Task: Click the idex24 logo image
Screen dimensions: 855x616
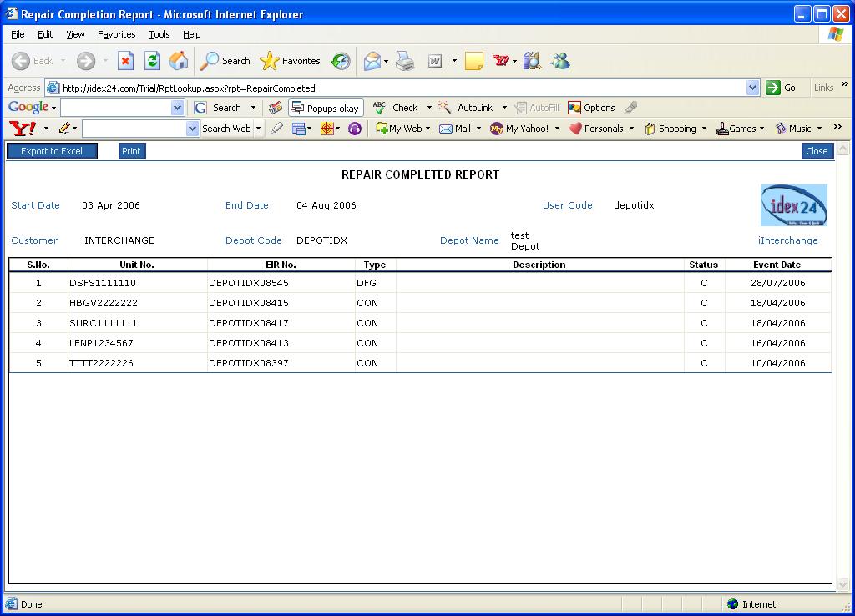Action: [793, 205]
